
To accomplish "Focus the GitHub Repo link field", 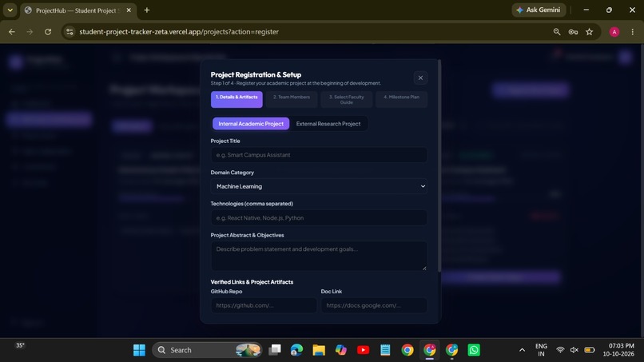I will point(264,305).
